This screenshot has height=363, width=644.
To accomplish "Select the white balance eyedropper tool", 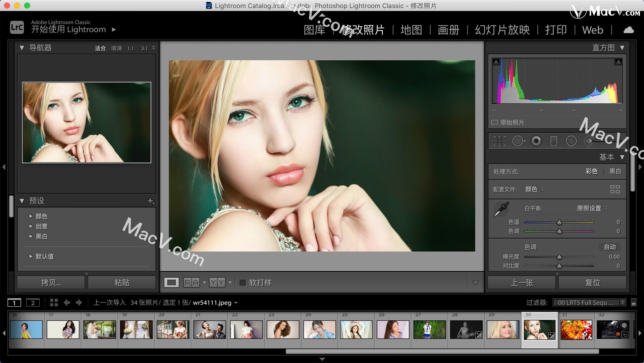I will tap(499, 209).
